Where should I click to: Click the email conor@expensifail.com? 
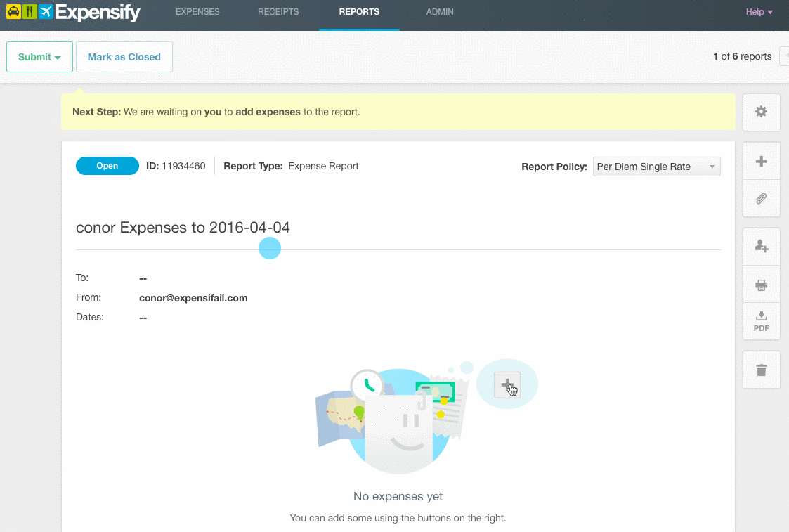click(193, 298)
